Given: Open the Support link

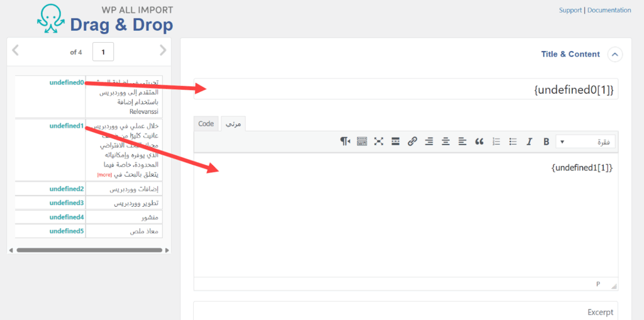Looking at the screenshot, I should point(570,10).
